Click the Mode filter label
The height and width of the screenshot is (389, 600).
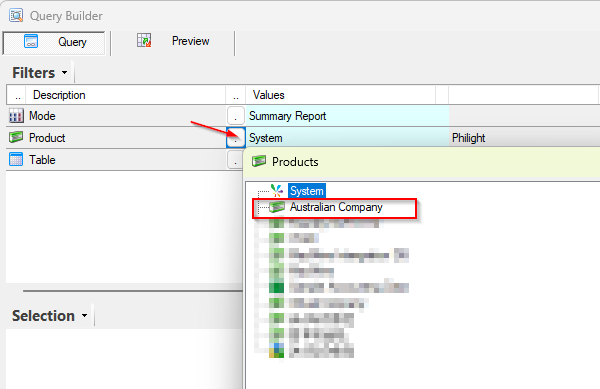(x=42, y=116)
